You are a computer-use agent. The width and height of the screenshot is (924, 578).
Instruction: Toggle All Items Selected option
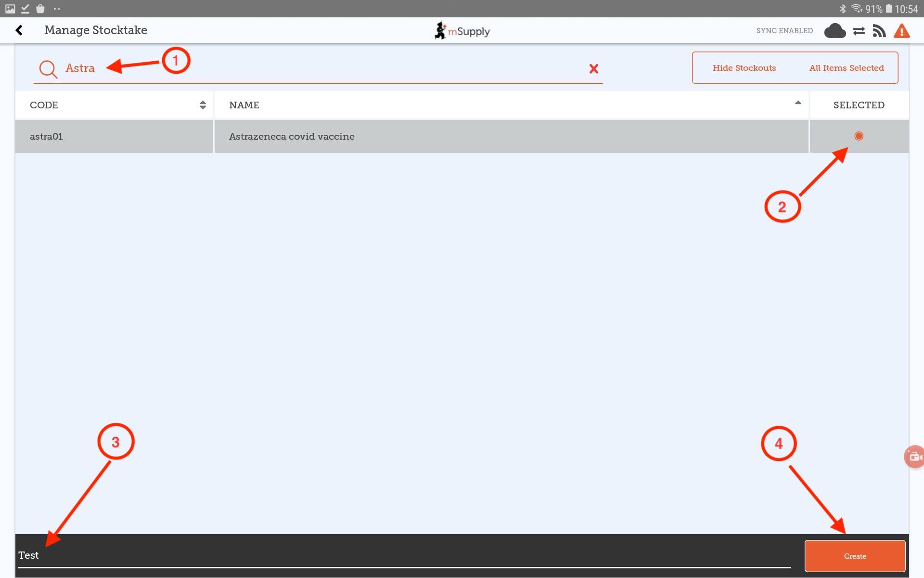pos(846,68)
